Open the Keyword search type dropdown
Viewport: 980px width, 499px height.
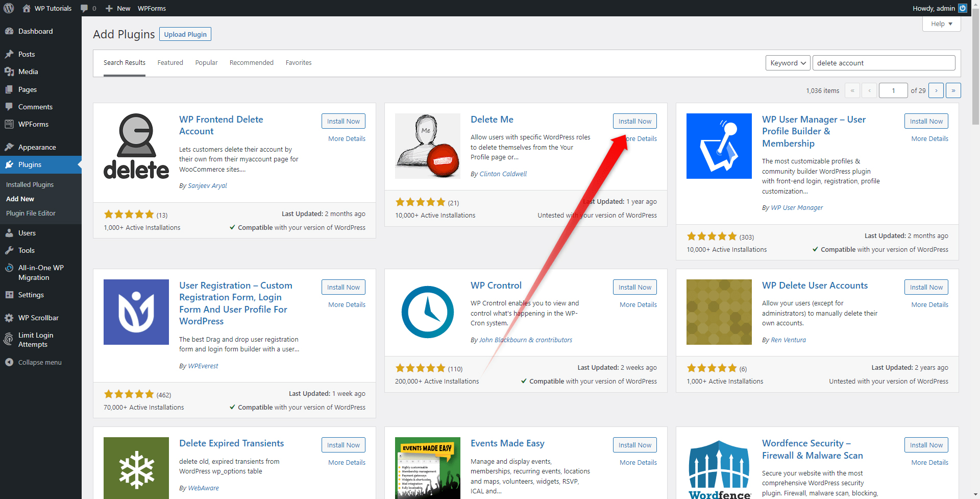(788, 63)
